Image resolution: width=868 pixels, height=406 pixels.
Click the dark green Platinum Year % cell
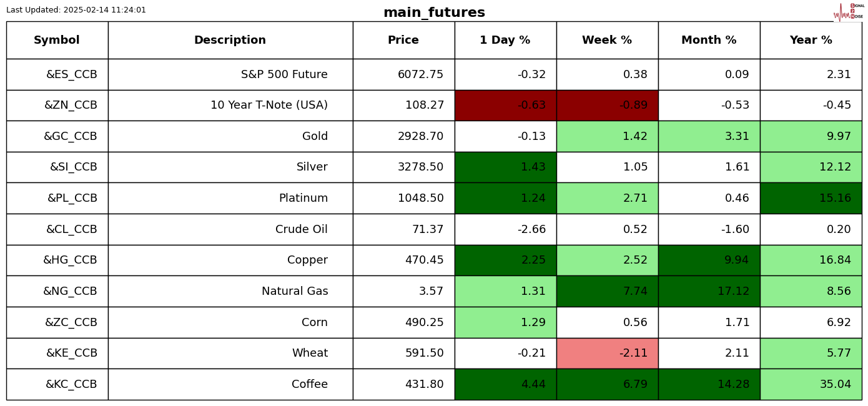pyautogui.click(x=811, y=199)
